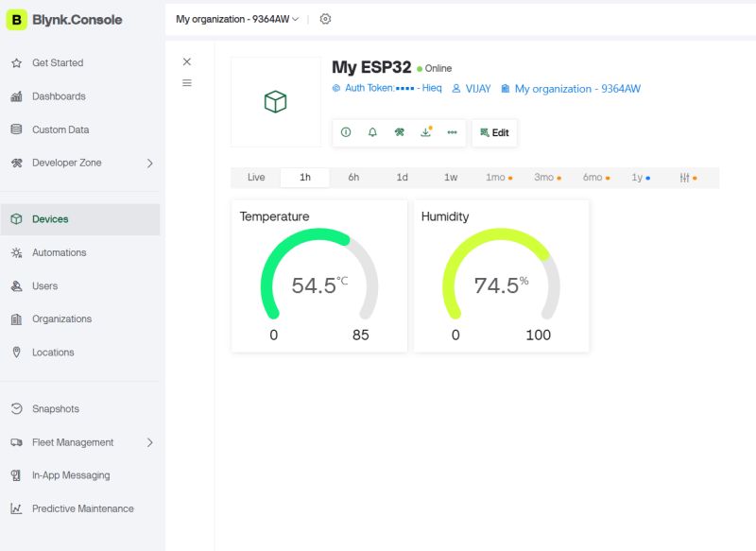Click the Humidity widget title
The height and width of the screenshot is (551, 756).
(445, 216)
